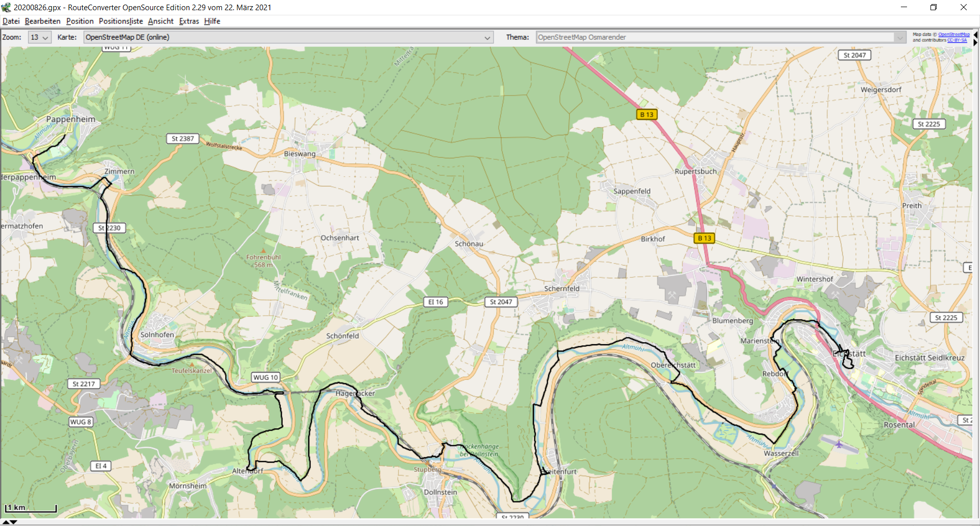
Task: Open the Datei menu
Action: 11,21
